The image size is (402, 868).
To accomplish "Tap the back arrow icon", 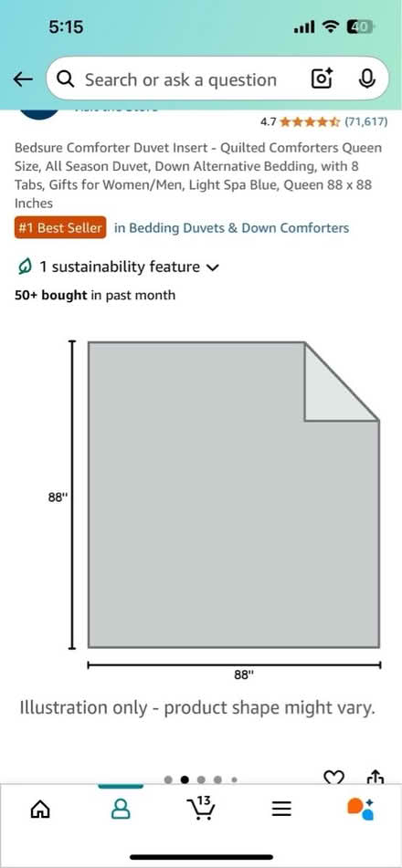I will click(23, 79).
